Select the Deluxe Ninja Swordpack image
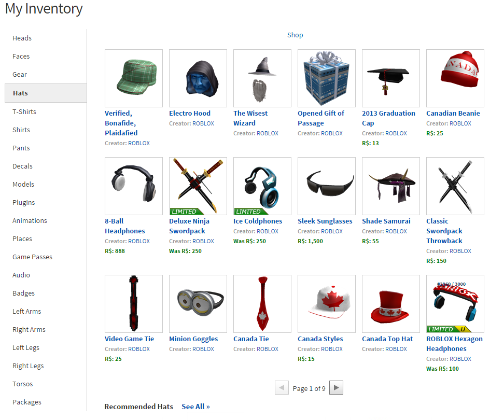This screenshot has height=420, width=504. (x=198, y=186)
